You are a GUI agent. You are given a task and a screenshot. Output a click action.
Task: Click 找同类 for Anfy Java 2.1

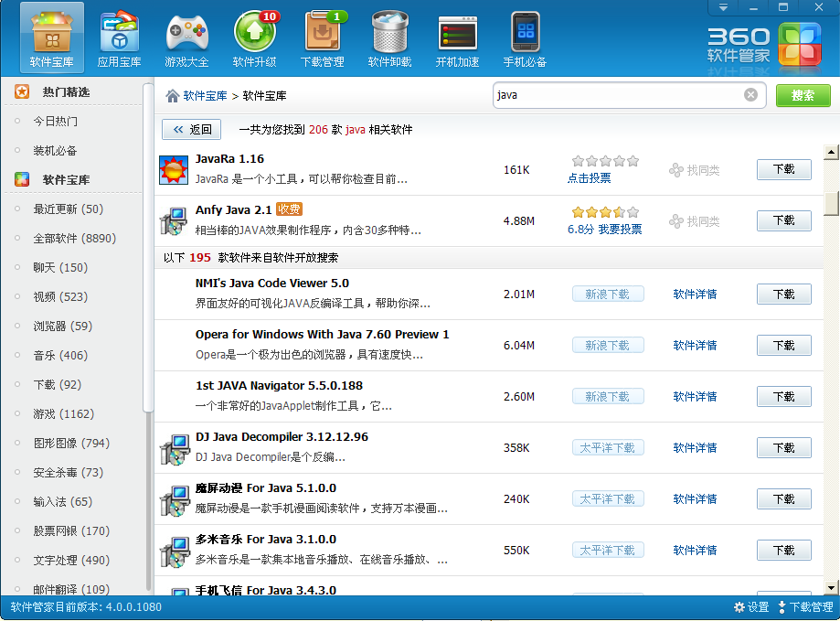click(694, 221)
